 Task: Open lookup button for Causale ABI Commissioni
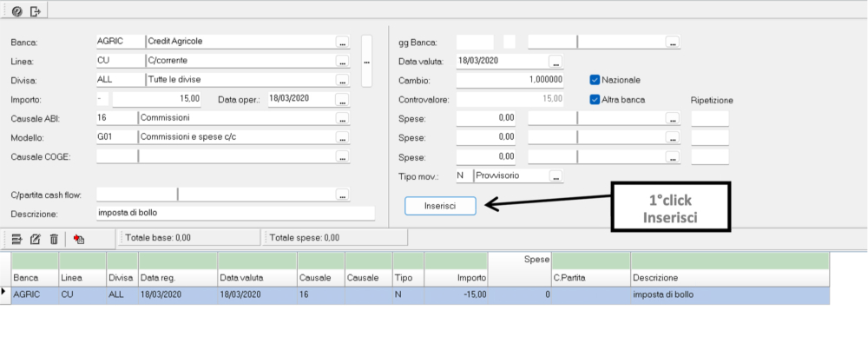pos(343,118)
